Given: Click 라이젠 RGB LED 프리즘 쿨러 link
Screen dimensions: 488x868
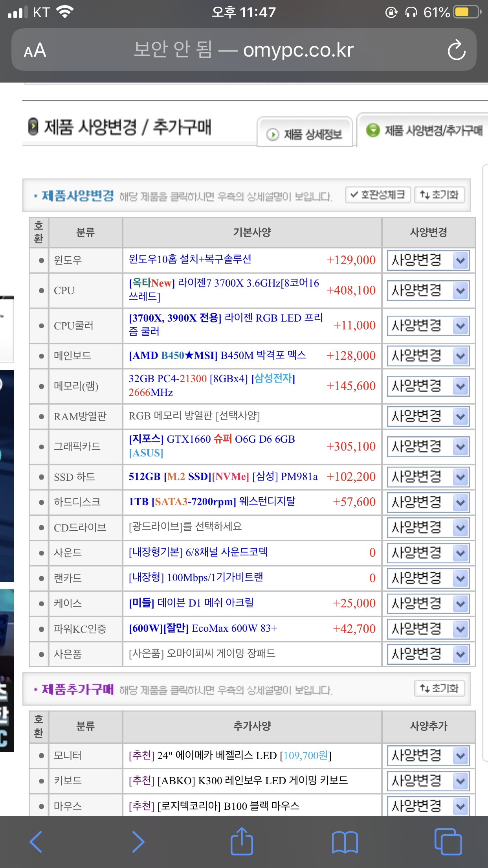Looking at the screenshot, I should pos(226,324).
